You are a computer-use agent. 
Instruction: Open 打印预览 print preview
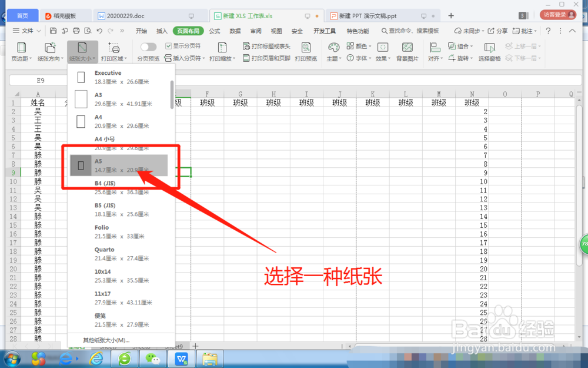pyautogui.click(x=306, y=52)
